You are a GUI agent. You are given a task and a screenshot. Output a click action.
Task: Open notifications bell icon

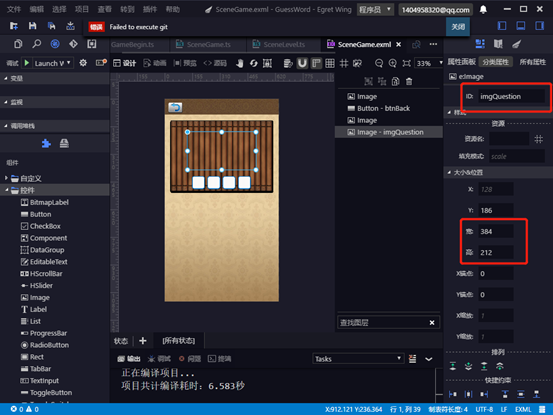(483, 10)
